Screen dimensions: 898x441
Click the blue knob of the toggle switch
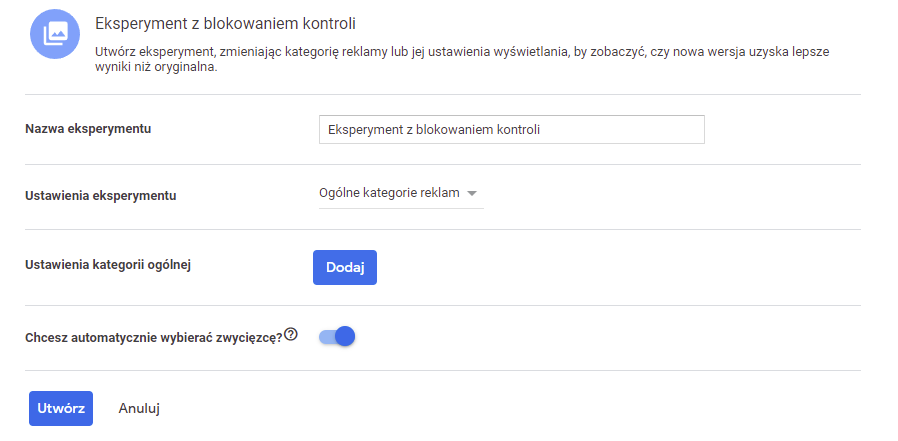[x=345, y=337]
